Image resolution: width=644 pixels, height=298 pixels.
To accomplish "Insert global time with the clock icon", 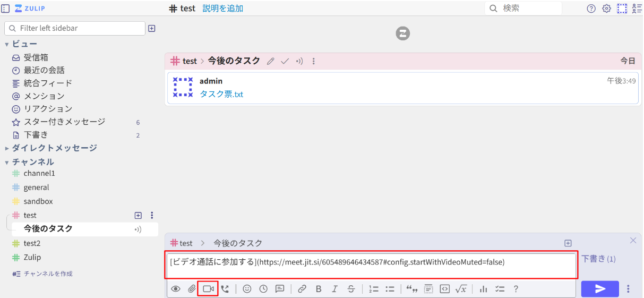I will (263, 289).
